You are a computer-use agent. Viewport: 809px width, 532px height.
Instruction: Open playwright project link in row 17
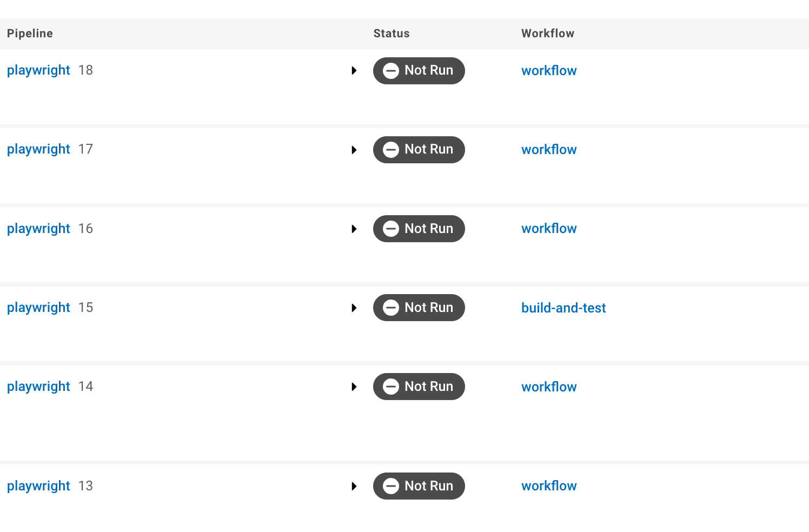click(x=38, y=149)
